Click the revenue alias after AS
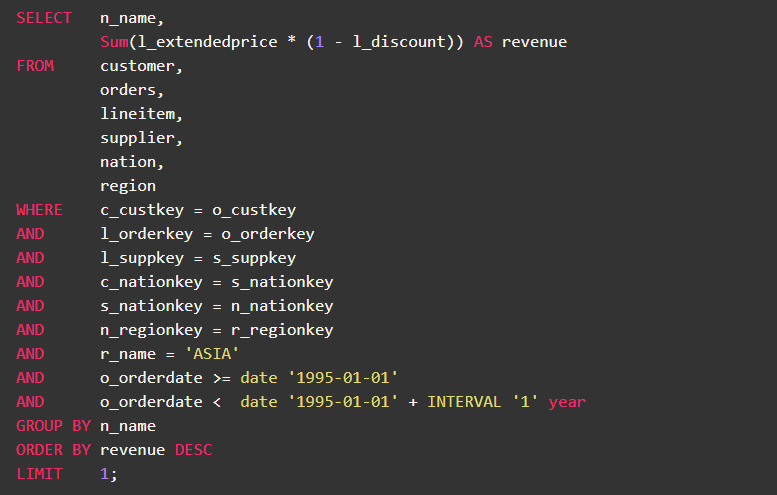The width and height of the screenshot is (777, 495). 534,43
